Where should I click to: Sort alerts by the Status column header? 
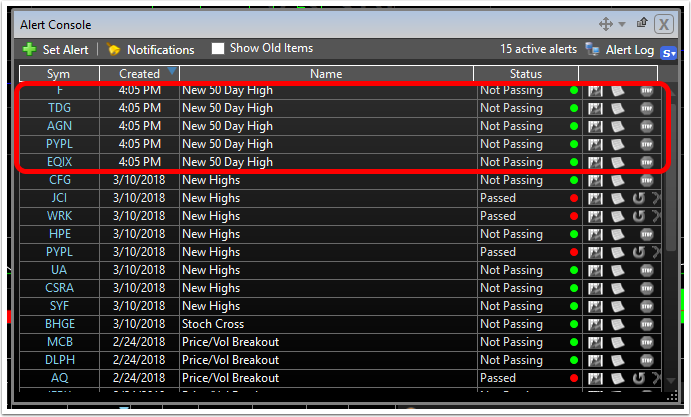pyautogui.click(x=526, y=74)
